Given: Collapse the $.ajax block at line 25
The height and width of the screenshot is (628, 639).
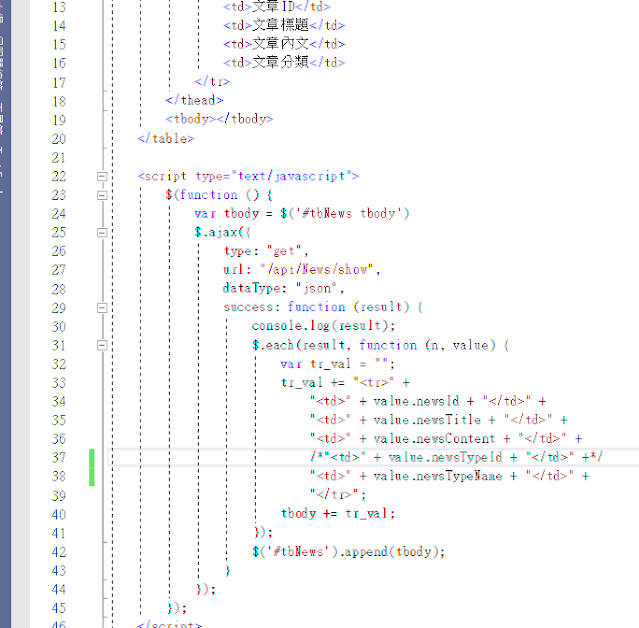Looking at the screenshot, I should [102, 233].
